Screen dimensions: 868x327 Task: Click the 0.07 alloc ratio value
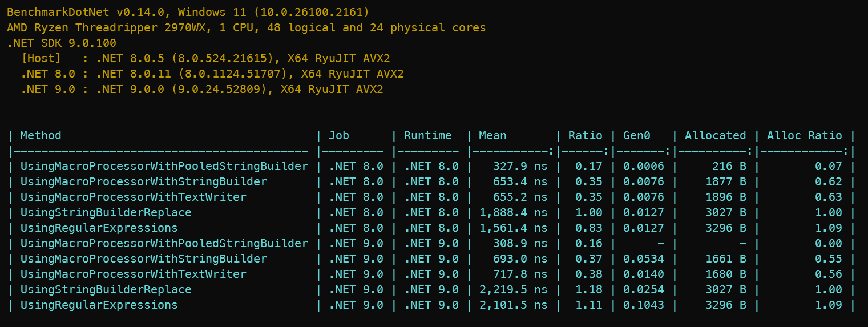829,166
